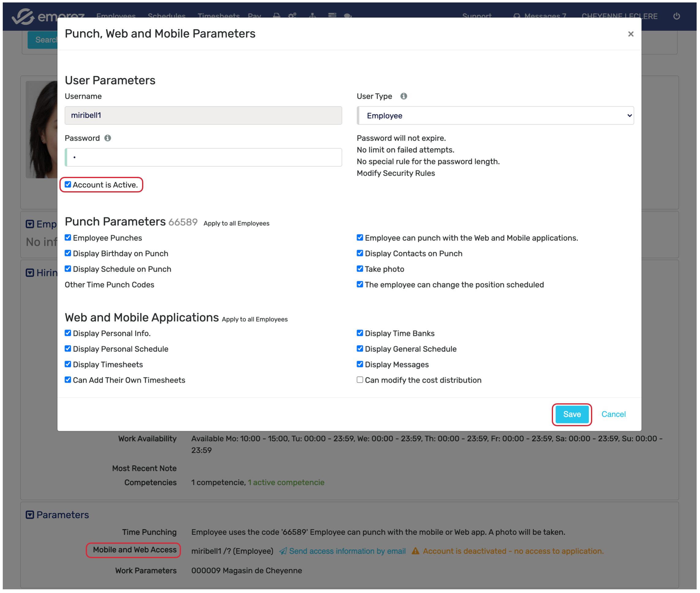700x593 pixels.
Task: Close the parameters dialog with X
Action: [x=631, y=34]
